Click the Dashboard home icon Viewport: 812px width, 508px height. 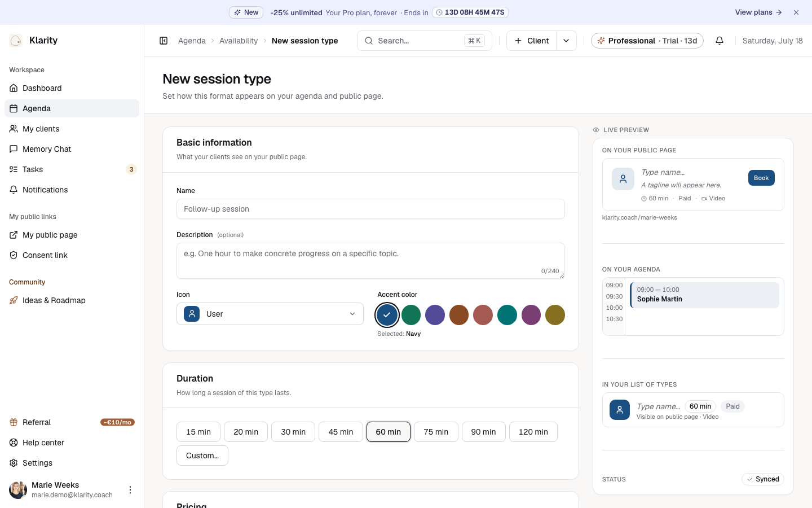point(14,88)
